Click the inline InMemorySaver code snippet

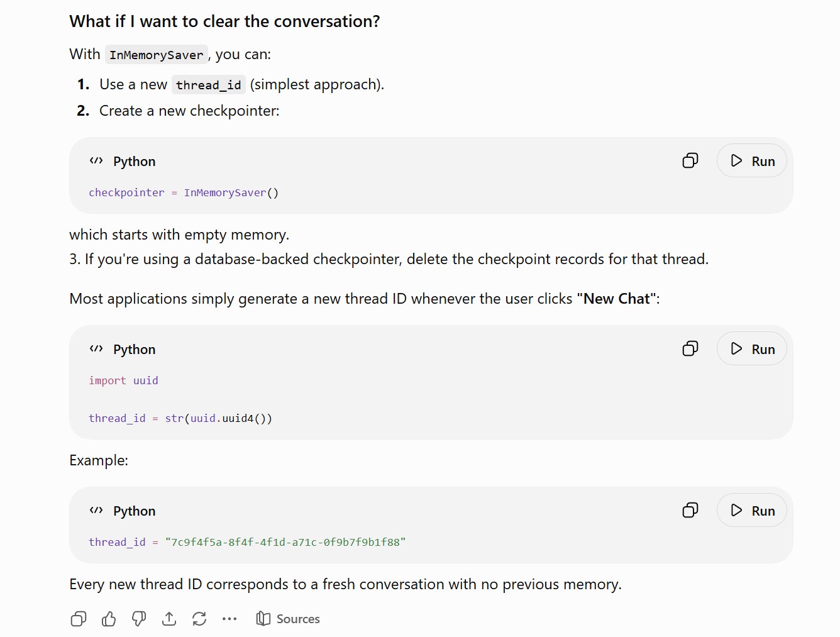pyautogui.click(x=157, y=55)
